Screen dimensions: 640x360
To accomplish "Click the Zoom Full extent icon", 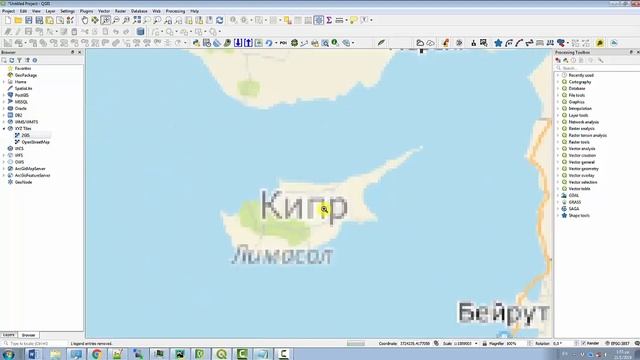I will [x=137, y=20].
